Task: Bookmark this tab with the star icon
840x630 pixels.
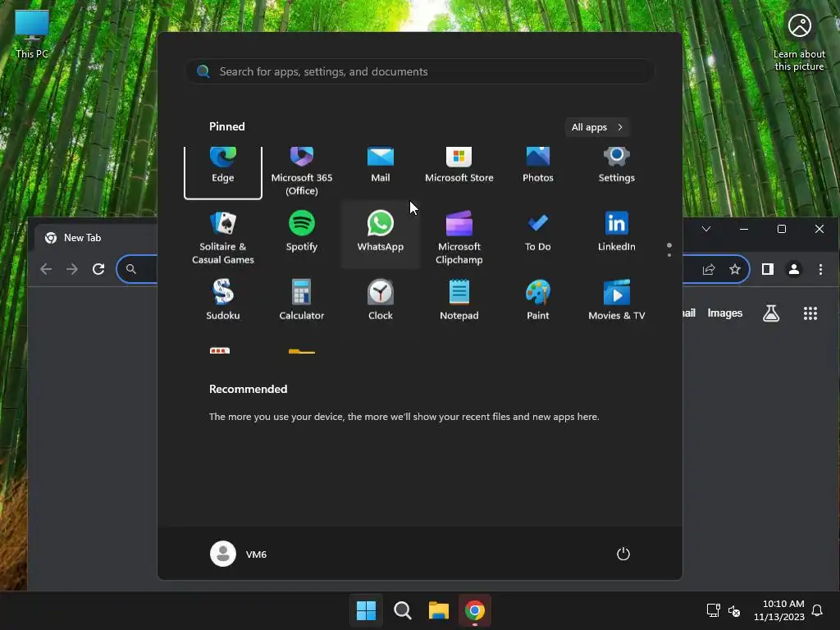Action: pyautogui.click(x=735, y=269)
